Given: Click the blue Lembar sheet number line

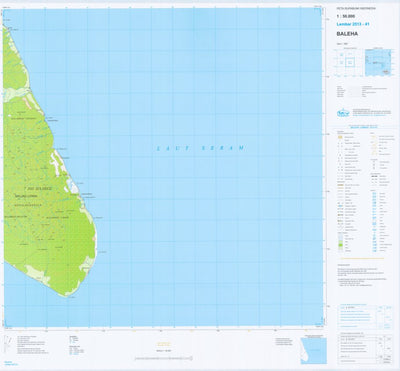Looking at the screenshot, I should (353, 24).
